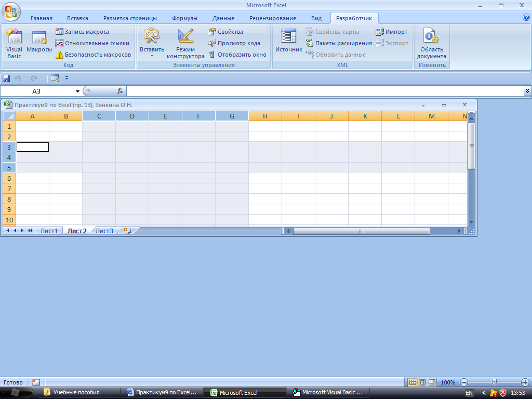Screen dimensions: 532x399
Task: Click the Office button
Action: pos(11,11)
